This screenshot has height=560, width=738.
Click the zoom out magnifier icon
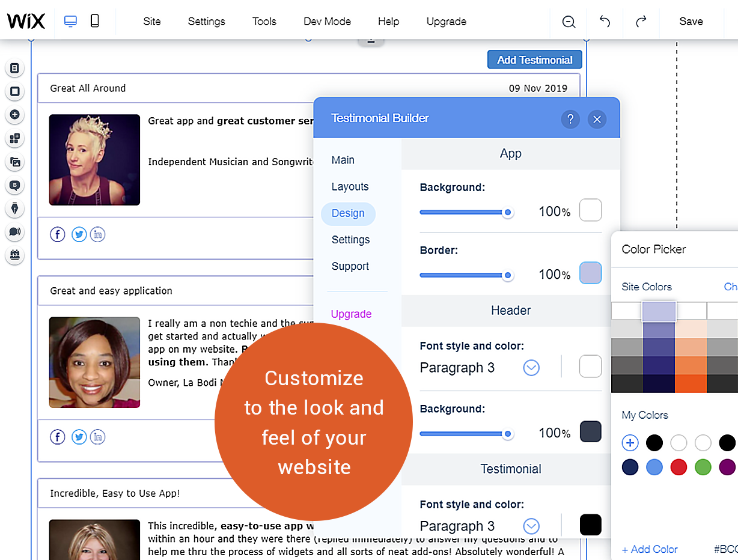pos(569,22)
